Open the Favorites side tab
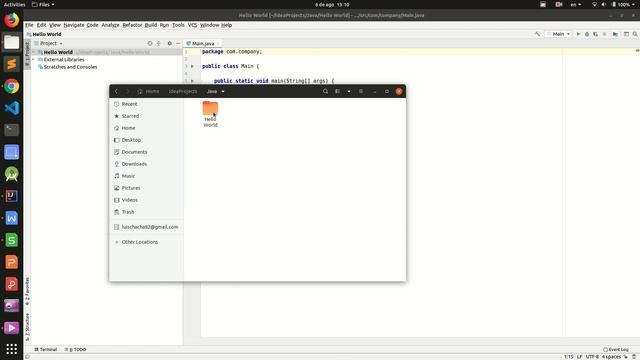Screen dimensions: 640x360 pos(27,291)
